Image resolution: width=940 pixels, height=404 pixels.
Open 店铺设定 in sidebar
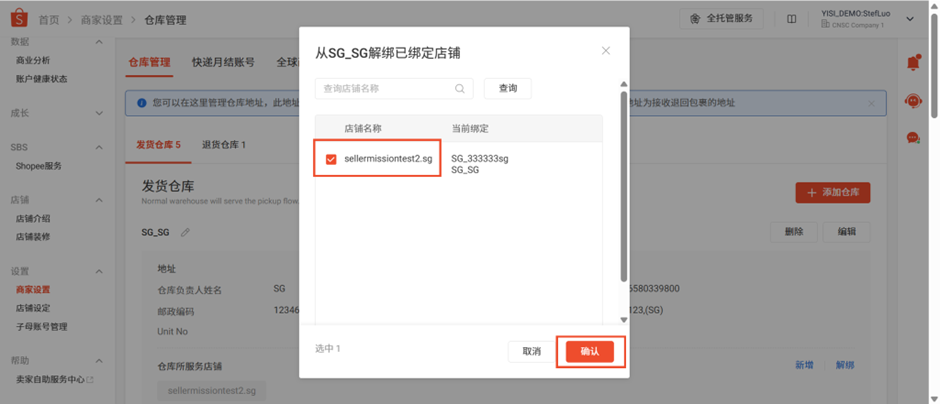(x=33, y=308)
